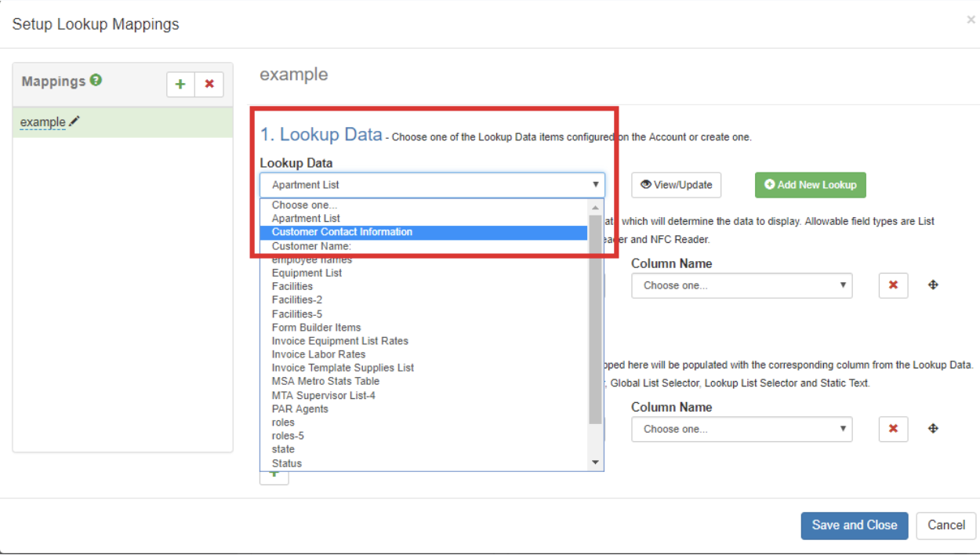Viewport: 980px width, 555px height.
Task: Delete the first Column Name row with red X
Action: [893, 285]
